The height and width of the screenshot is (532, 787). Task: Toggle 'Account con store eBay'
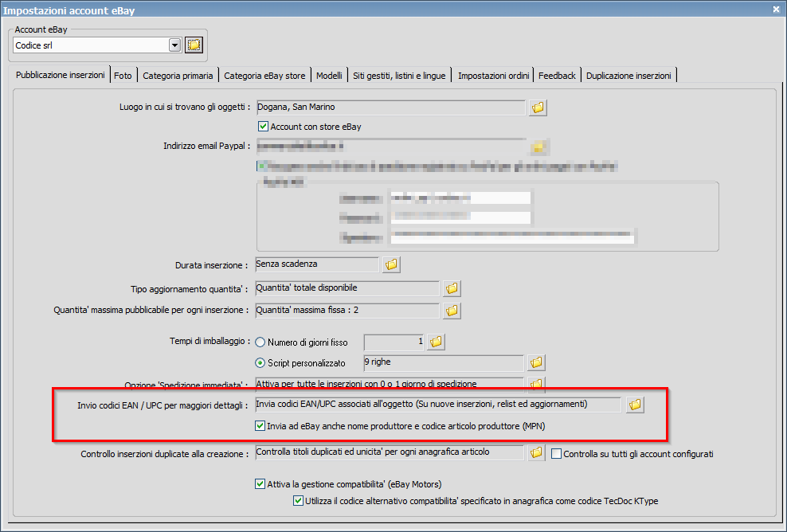click(263, 126)
